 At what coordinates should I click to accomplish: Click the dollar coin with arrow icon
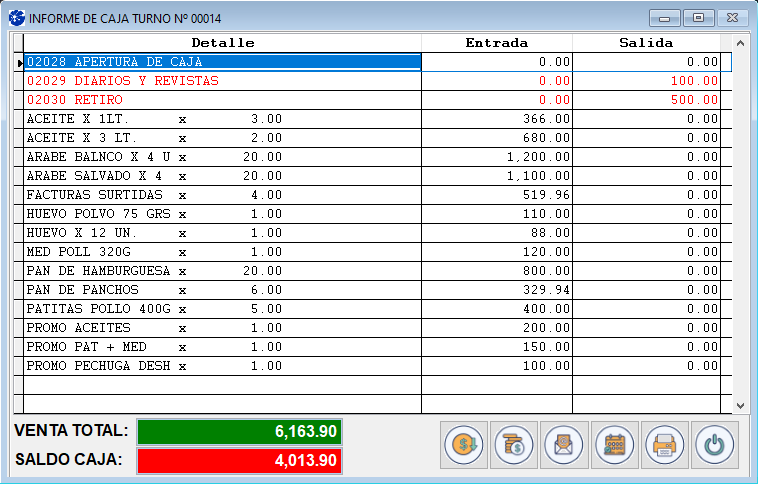click(x=464, y=444)
